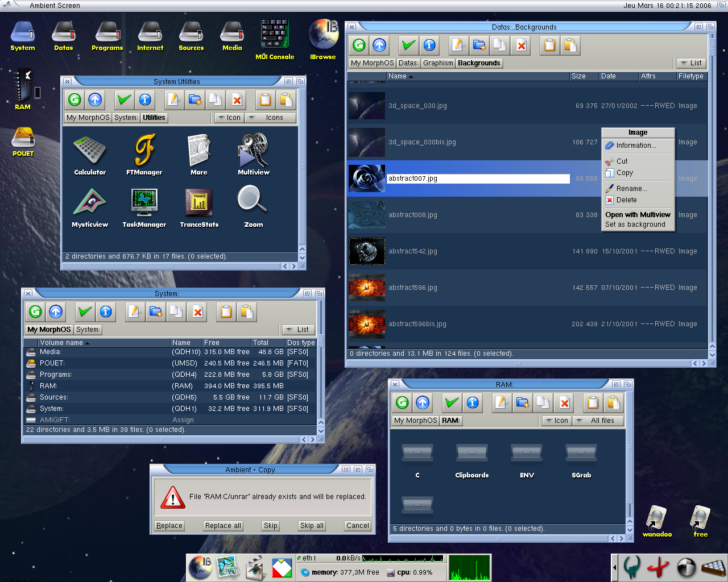The height and width of the screenshot is (582, 728).
Task: Open the List view dropdown in Backgrounds window
Action: click(691, 63)
